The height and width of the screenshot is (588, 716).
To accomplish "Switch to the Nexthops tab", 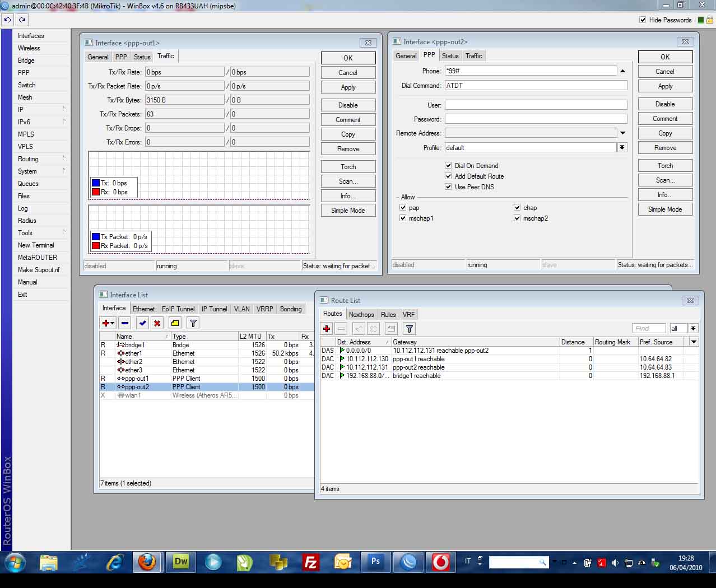I will click(x=361, y=315).
